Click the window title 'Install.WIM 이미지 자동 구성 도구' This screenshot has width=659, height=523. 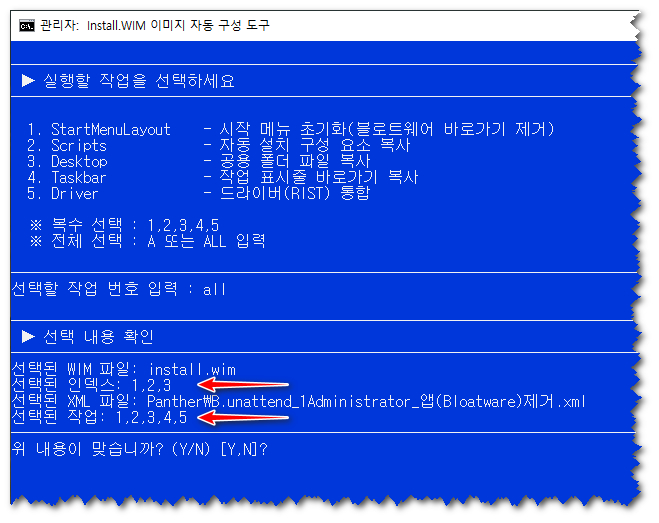[x=178, y=26]
